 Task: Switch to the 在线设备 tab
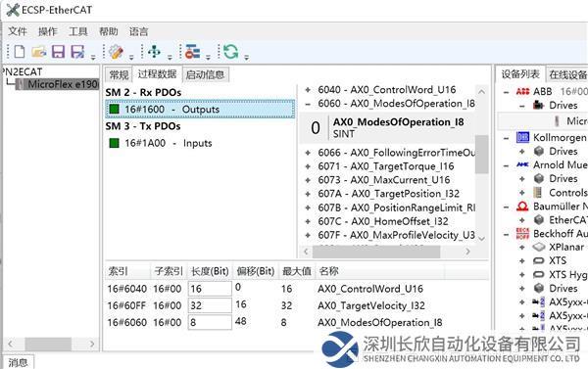(567, 74)
